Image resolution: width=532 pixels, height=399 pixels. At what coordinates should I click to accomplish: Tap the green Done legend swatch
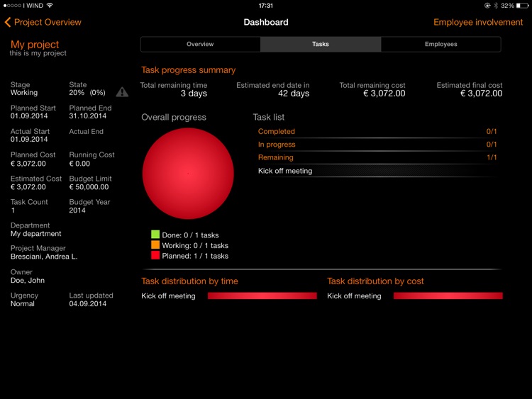click(155, 235)
